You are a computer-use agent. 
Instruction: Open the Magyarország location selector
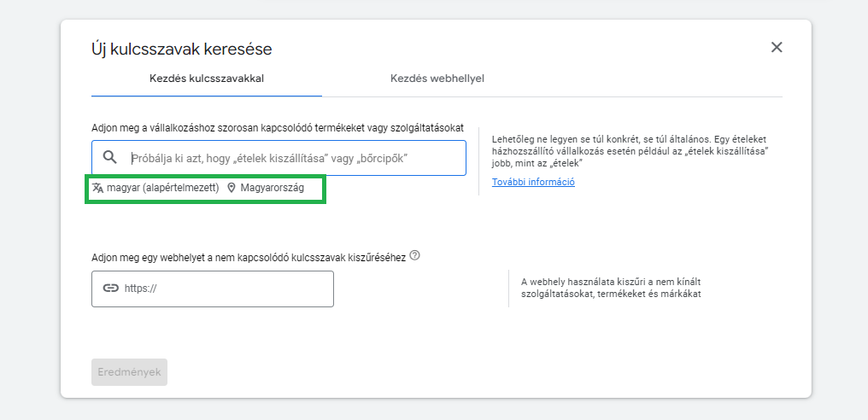click(x=272, y=188)
